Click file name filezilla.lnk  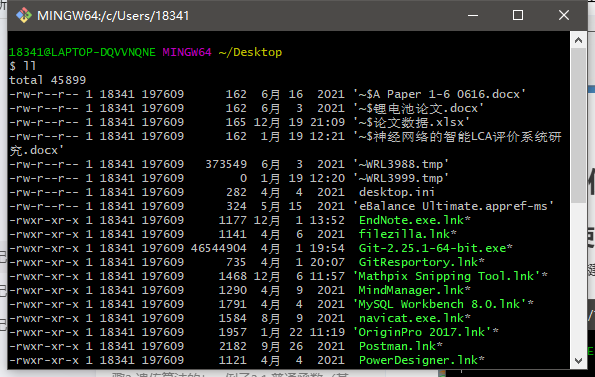point(405,234)
